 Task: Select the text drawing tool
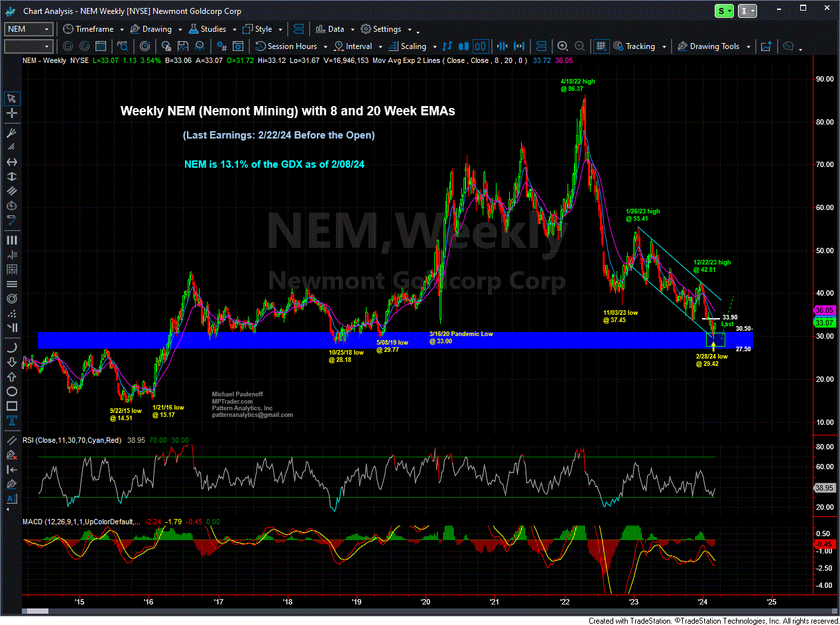tap(11, 420)
